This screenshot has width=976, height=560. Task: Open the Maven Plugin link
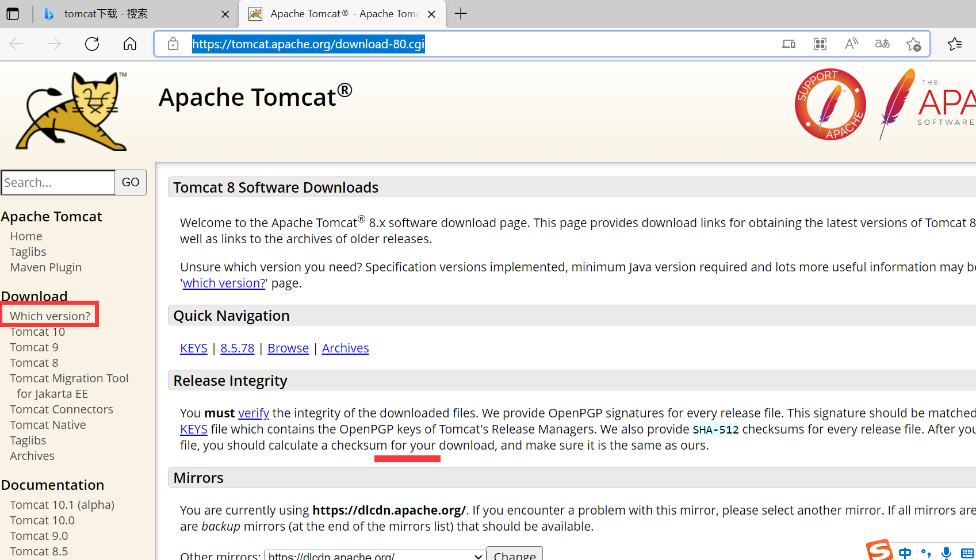45,267
